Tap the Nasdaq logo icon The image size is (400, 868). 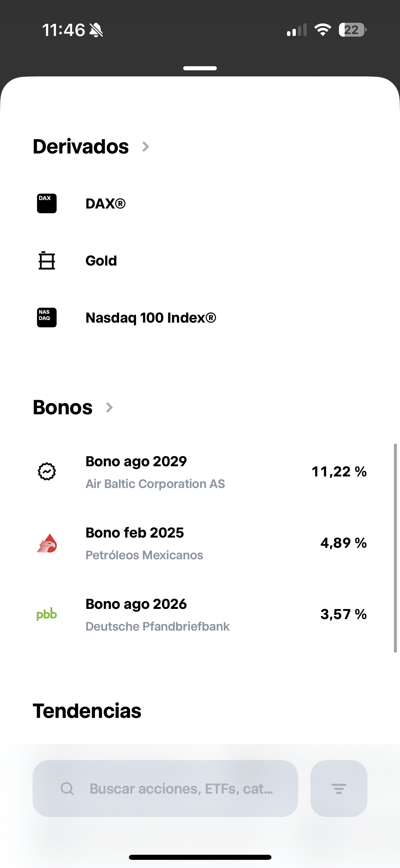click(x=47, y=318)
